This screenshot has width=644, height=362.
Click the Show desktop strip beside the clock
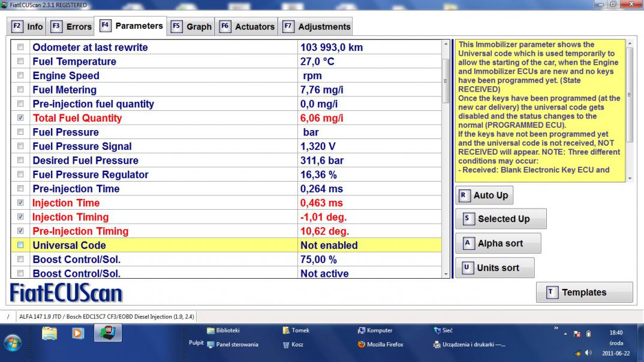[x=641, y=343]
